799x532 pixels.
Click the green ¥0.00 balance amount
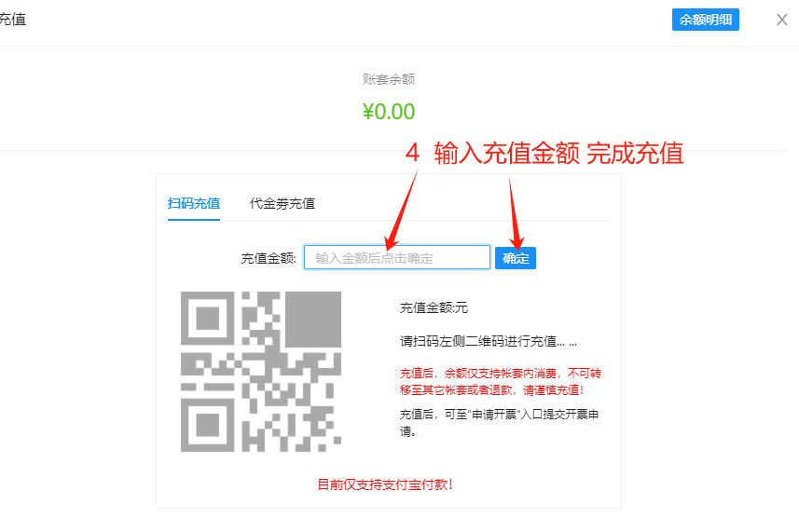[x=388, y=112]
